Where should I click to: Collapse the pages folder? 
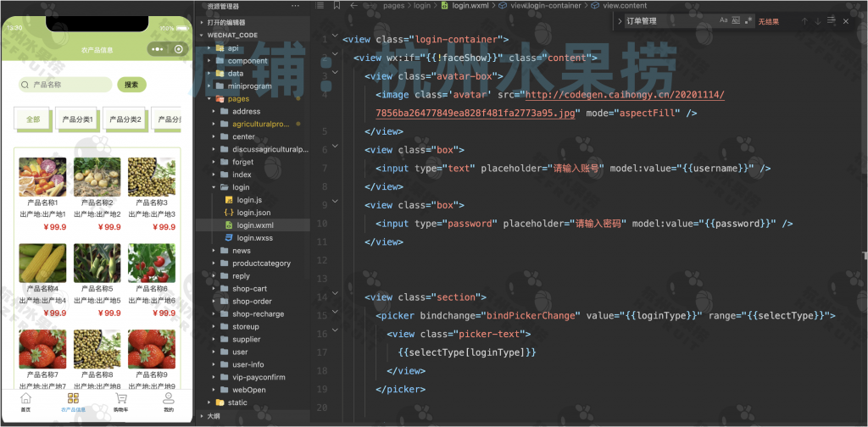point(238,98)
